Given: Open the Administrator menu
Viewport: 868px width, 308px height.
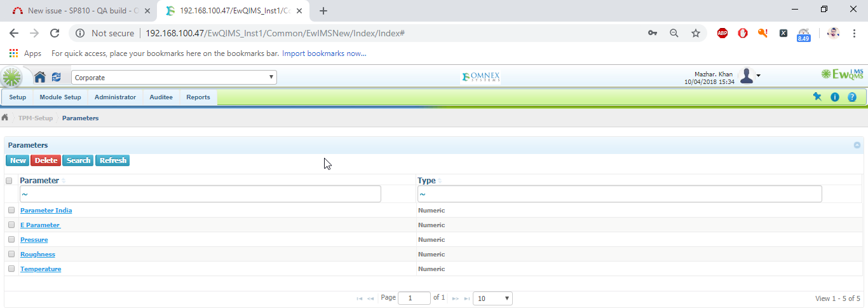Looking at the screenshot, I should (x=115, y=97).
